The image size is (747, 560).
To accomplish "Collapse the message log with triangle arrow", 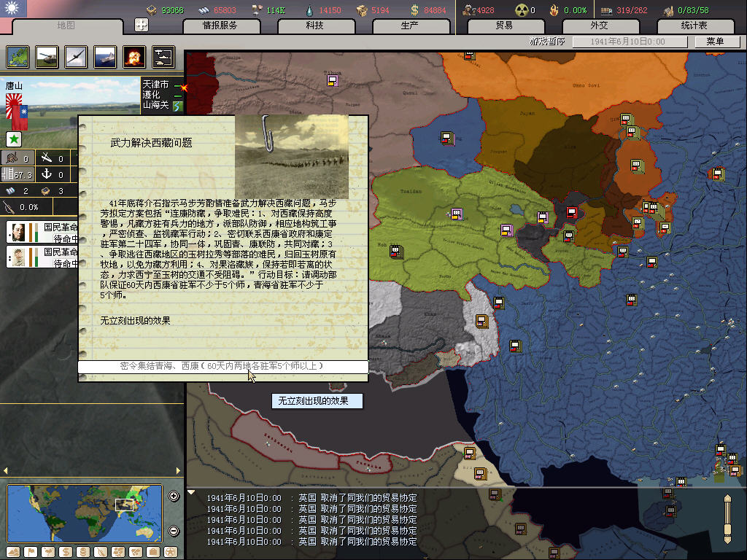I will tap(192, 492).
